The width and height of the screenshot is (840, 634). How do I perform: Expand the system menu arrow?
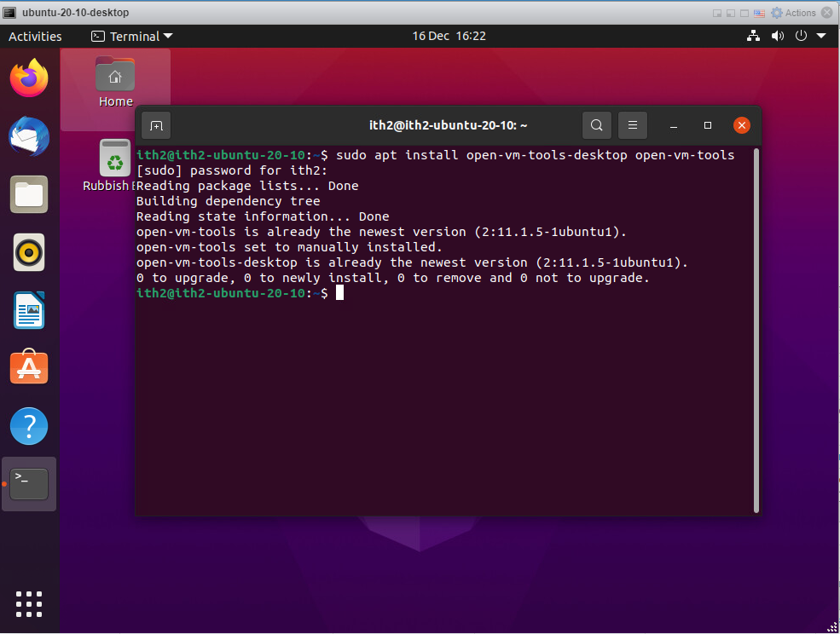(821, 36)
